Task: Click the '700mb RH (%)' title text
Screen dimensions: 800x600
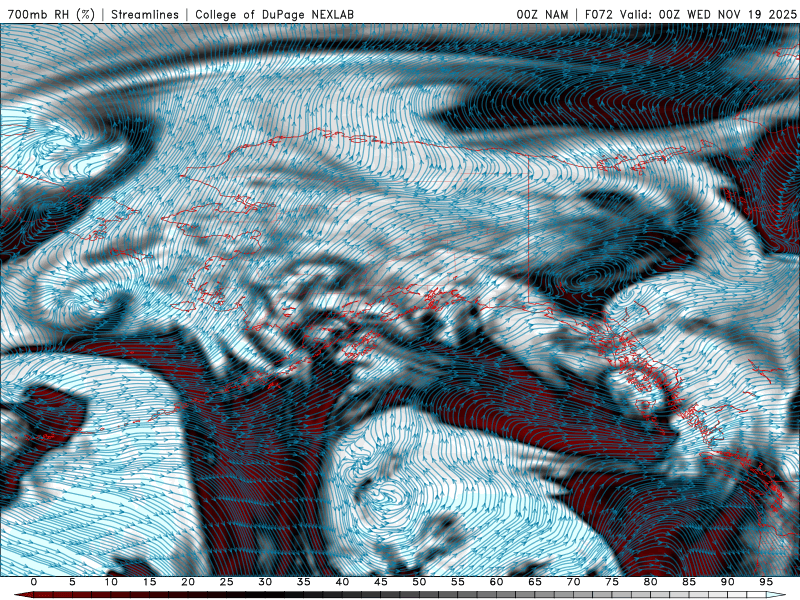Action: pyautogui.click(x=51, y=14)
